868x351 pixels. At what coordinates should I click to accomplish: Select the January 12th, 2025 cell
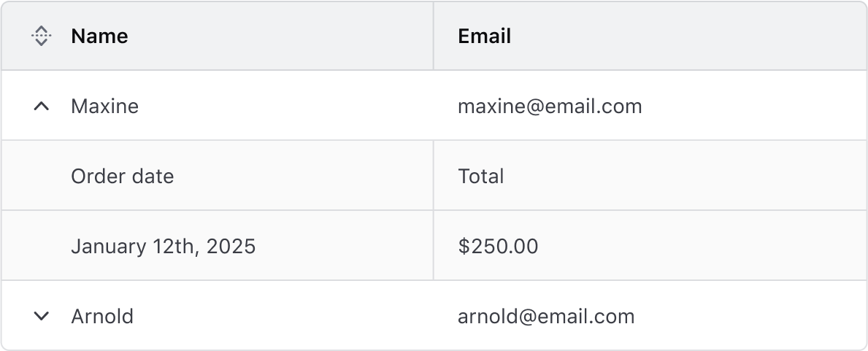tap(163, 246)
